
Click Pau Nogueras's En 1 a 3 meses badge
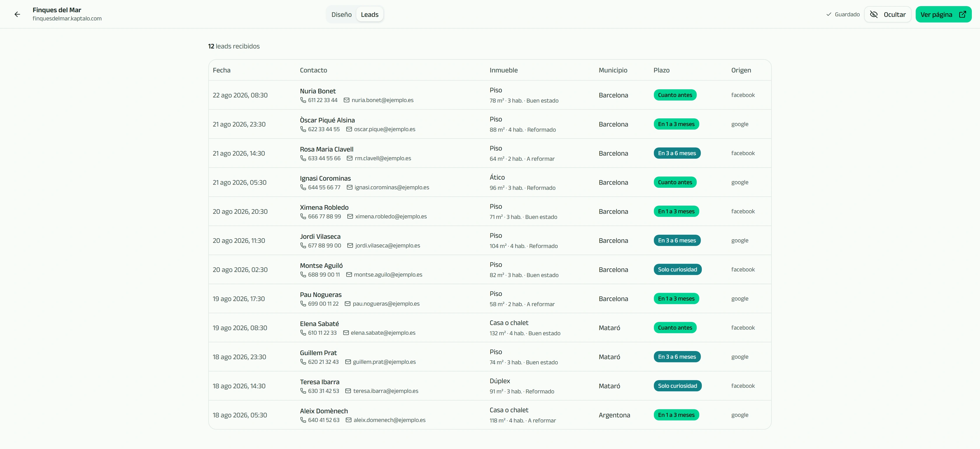pos(676,299)
